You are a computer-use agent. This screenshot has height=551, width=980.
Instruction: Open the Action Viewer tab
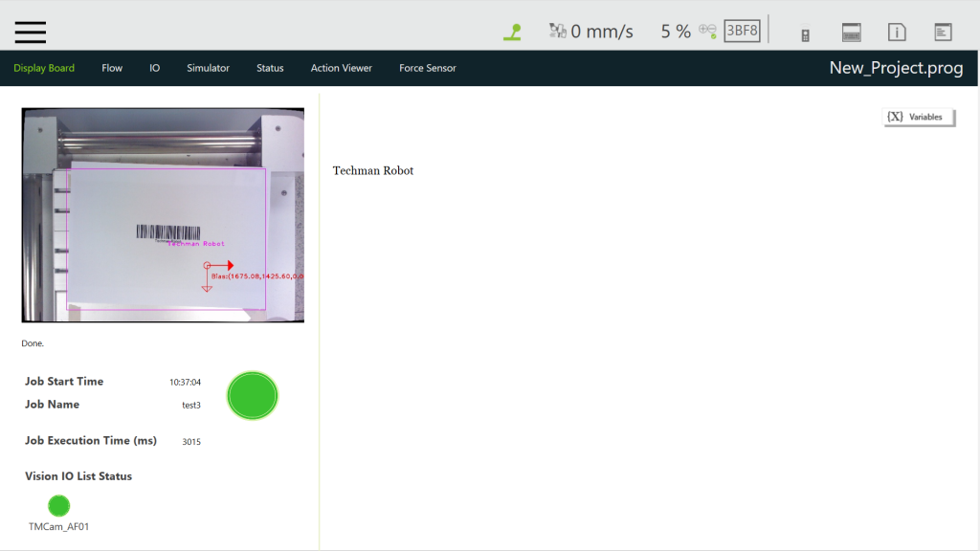click(341, 68)
